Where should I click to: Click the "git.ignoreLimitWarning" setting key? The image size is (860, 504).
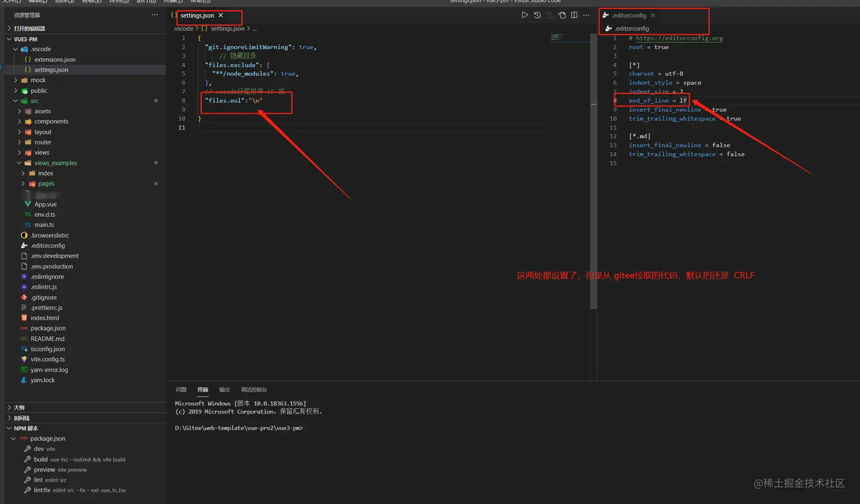pyautogui.click(x=249, y=47)
